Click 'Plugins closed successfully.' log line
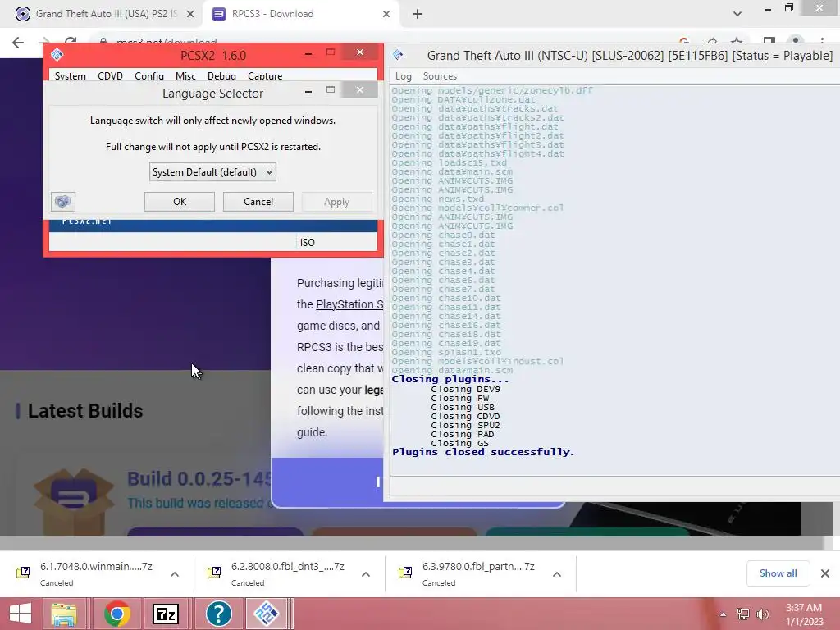Screen dimensions: 840x630 (482, 452)
